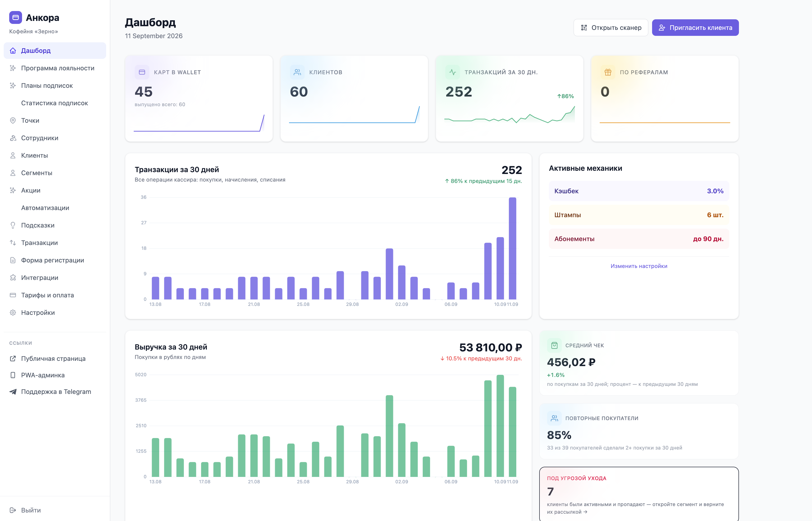Image resolution: width=812 pixels, height=521 pixels.
Task: Click the users icon in Повторные покупатели card
Action: (554, 419)
